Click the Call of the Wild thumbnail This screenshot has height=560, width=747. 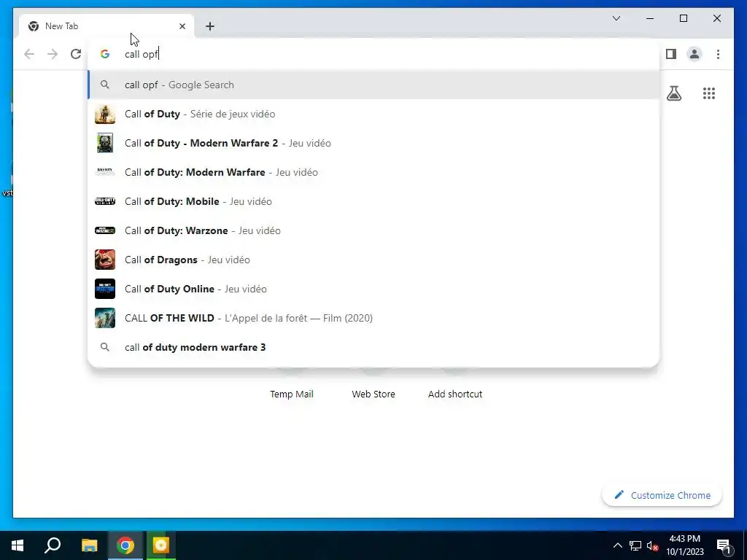click(x=105, y=318)
